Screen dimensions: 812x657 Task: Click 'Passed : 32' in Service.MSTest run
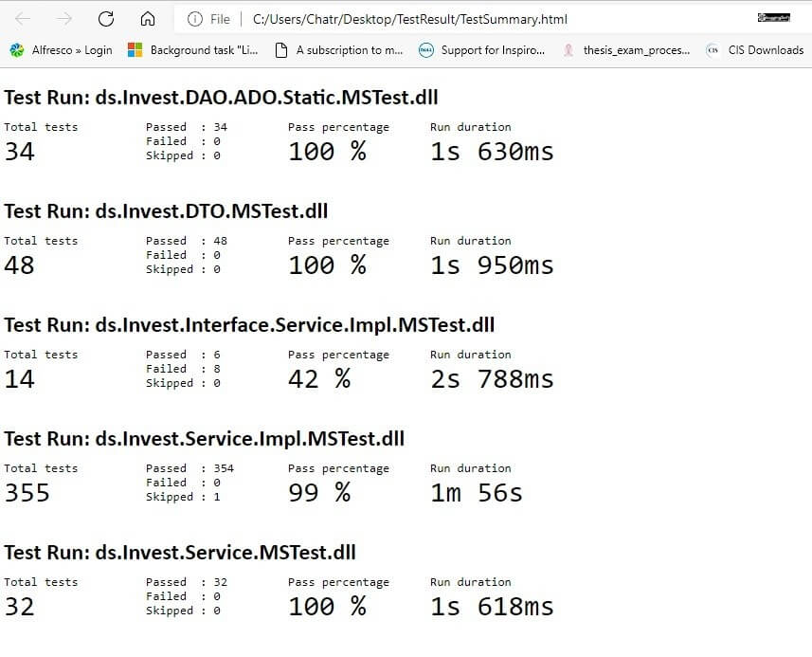click(x=187, y=582)
